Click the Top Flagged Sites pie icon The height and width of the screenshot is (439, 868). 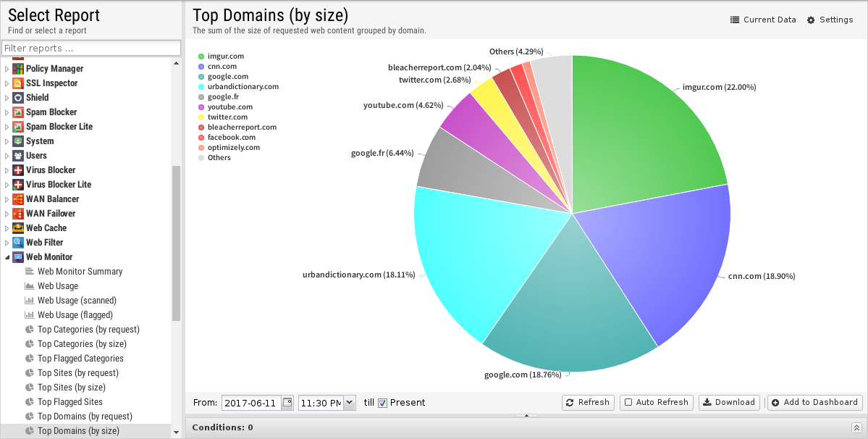[30, 401]
